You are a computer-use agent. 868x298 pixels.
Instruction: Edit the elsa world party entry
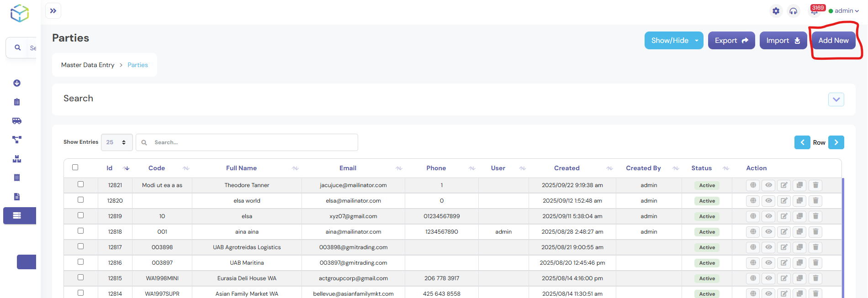click(784, 201)
